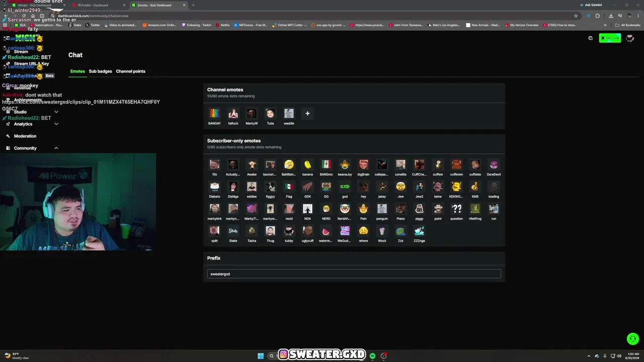The height and width of the screenshot is (362, 644).
Task: Open the taskbar weather widget
Action: (17, 356)
